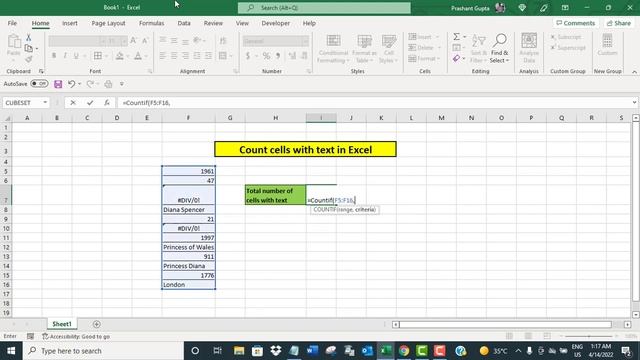Viewport: 640px width, 360px height.
Task: Open Cell Styles gallery
Action: tap(388, 49)
